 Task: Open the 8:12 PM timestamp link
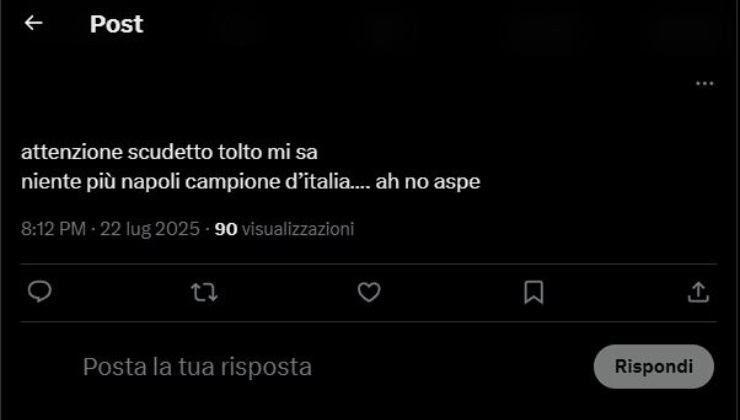click(x=53, y=229)
